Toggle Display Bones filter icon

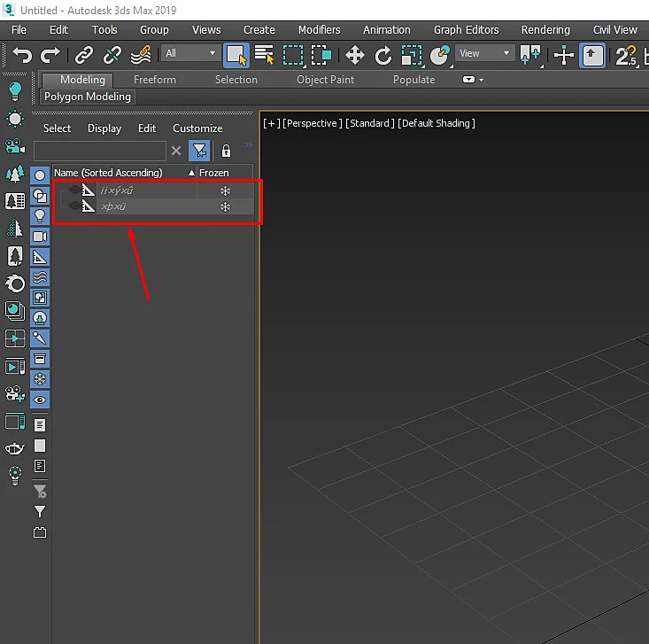[x=40, y=338]
